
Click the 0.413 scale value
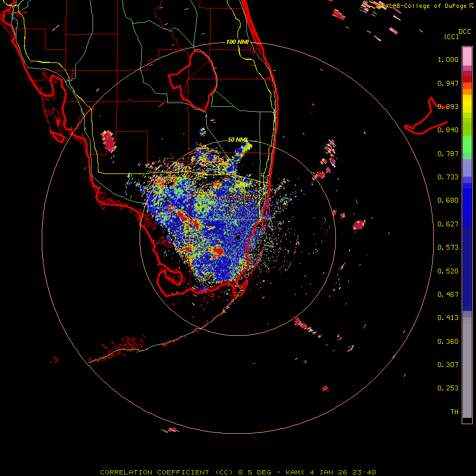[x=448, y=318]
